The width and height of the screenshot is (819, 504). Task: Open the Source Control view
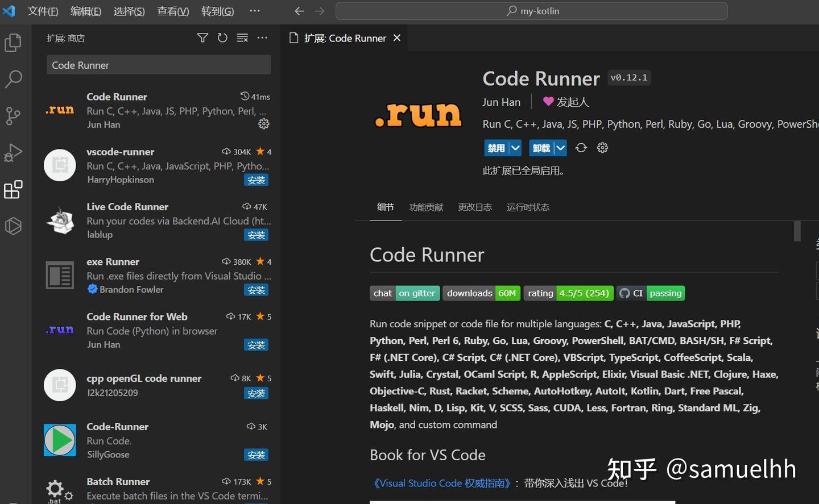click(x=13, y=116)
